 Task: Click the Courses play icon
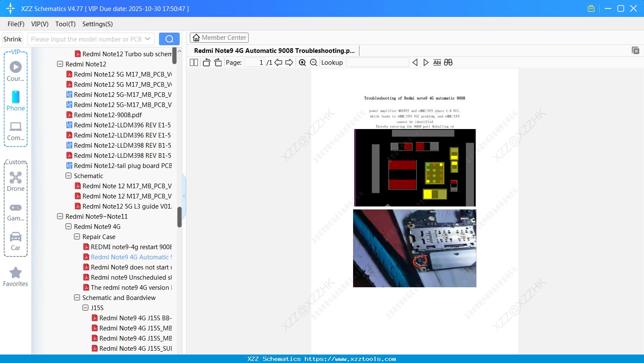[15, 66]
